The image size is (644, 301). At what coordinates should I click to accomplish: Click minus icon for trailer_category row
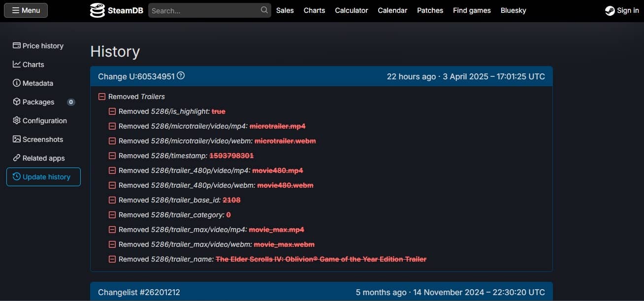(x=112, y=215)
